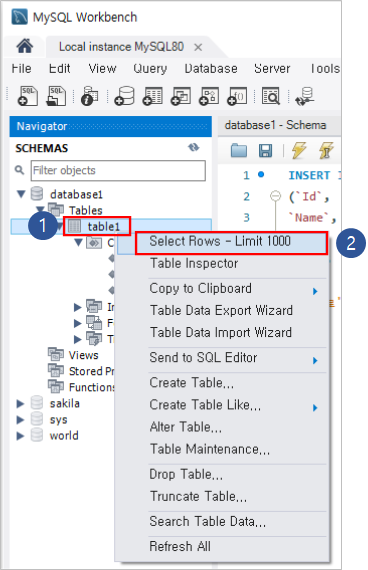Save script icon in query editor
This screenshot has width=368, height=570.
[x=265, y=150]
